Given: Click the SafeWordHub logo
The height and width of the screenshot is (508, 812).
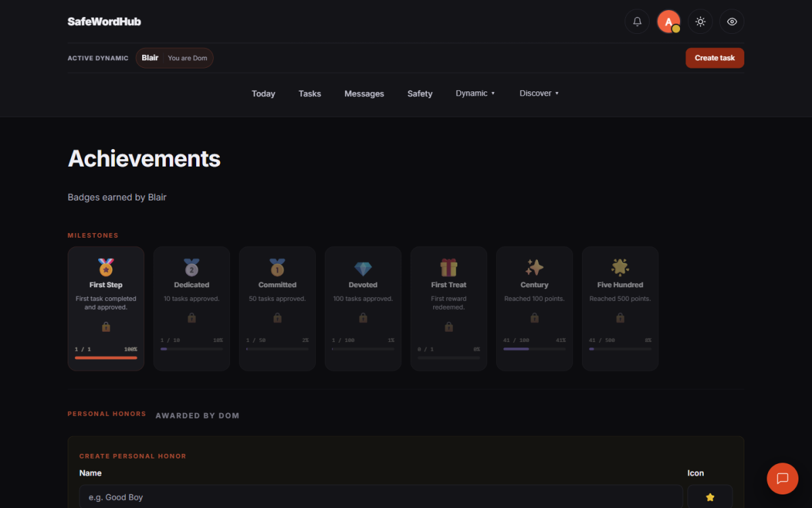Looking at the screenshot, I should [x=104, y=22].
